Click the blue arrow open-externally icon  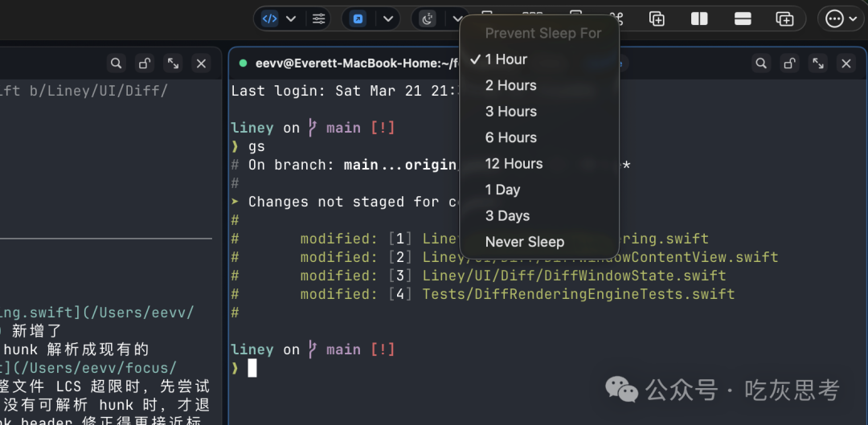click(x=358, y=18)
